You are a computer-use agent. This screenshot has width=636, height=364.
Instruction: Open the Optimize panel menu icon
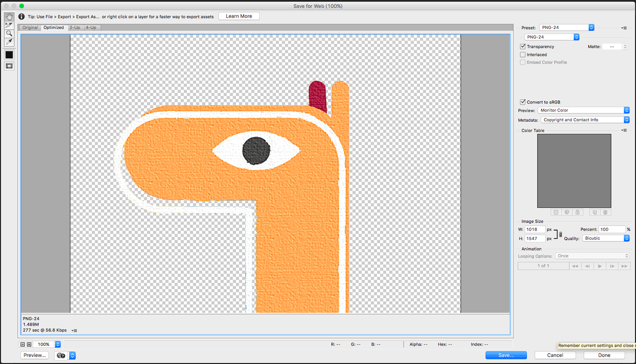[624, 28]
